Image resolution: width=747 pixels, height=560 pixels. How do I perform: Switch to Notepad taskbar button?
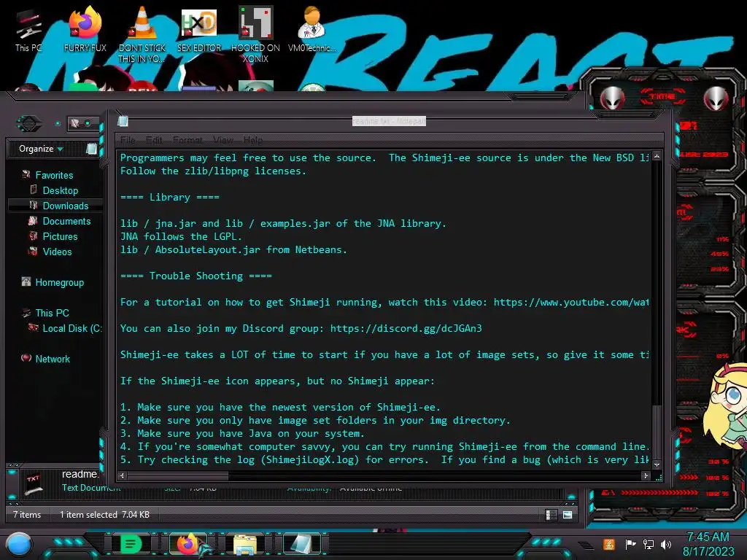pos(301,544)
